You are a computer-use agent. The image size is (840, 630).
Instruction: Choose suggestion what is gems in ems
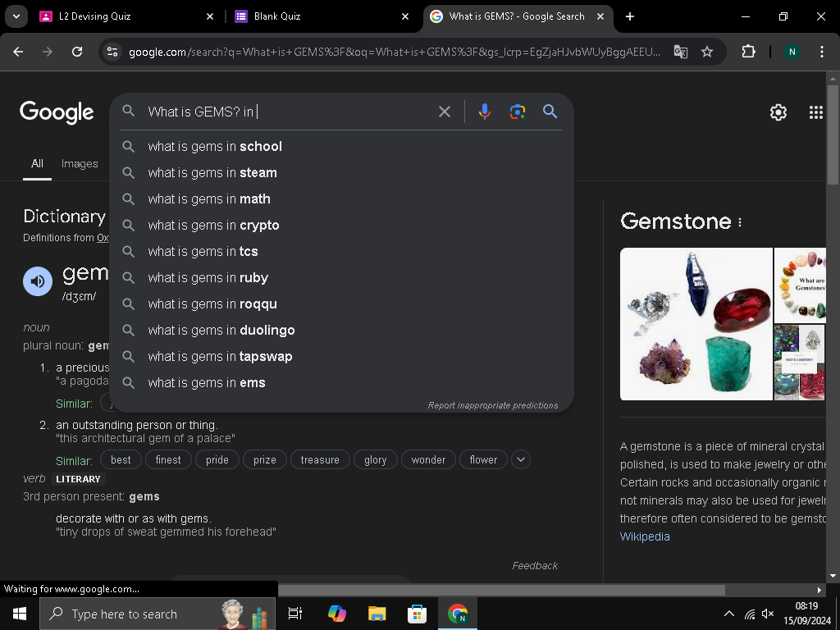(x=341, y=382)
